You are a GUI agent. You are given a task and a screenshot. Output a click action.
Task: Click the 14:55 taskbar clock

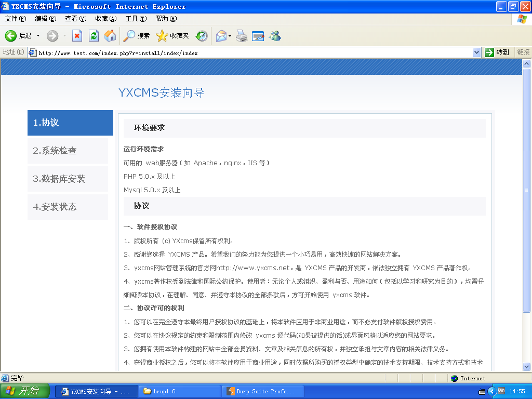tap(517, 392)
